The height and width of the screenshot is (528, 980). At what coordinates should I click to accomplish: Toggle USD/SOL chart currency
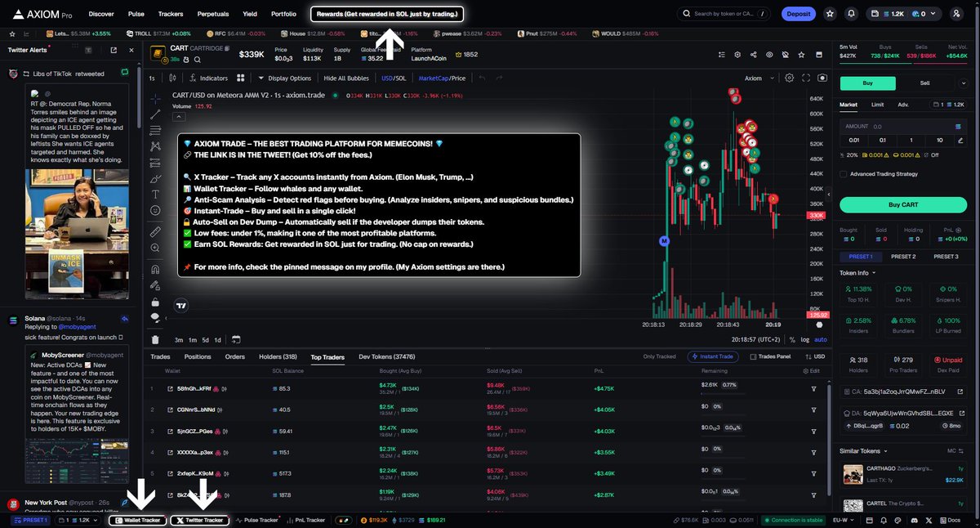click(394, 78)
